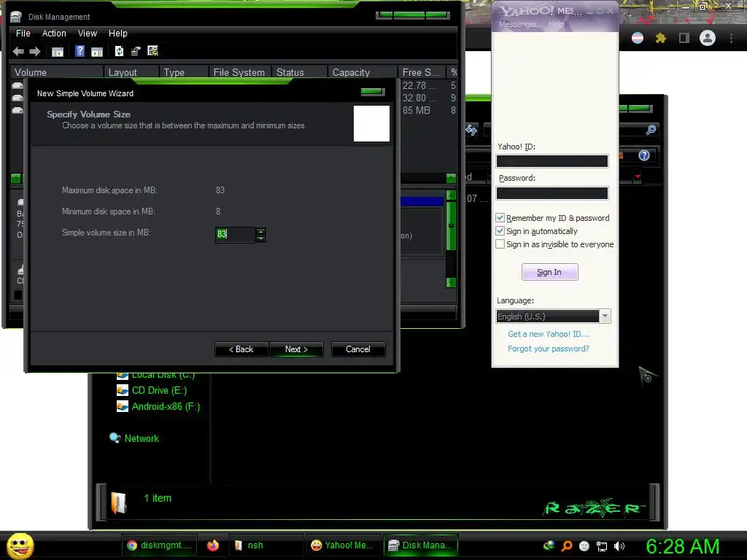Sort by the Volume column header
This screenshot has width=747, height=560.
pyautogui.click(x=57, y=72)
